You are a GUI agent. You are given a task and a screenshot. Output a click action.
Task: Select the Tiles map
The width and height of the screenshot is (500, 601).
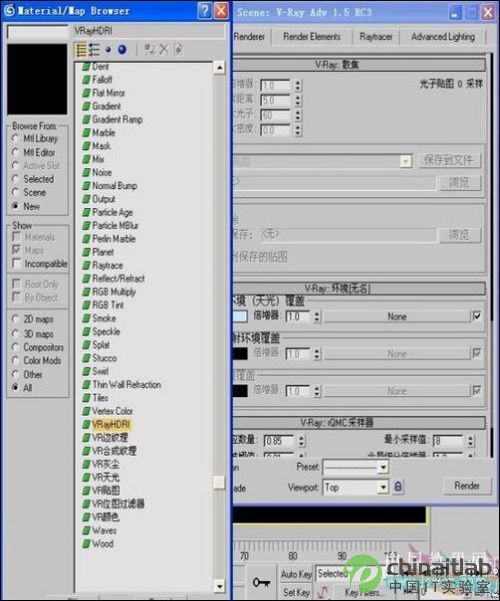(x=100, y=398)
